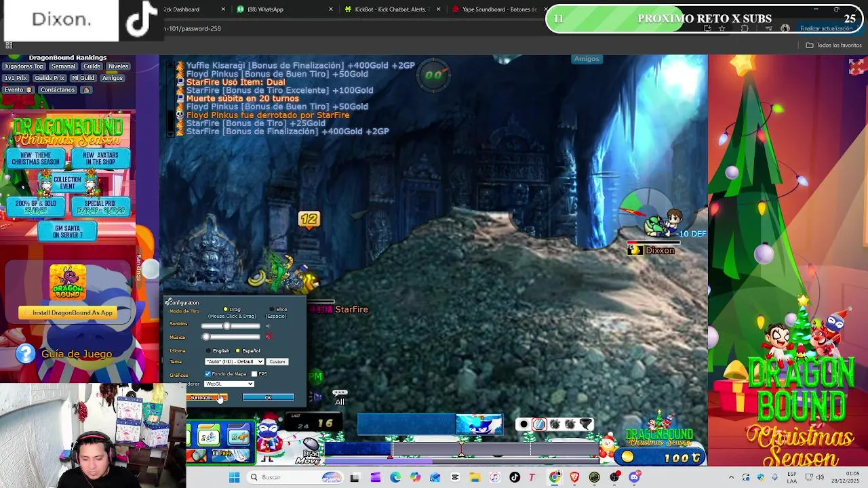Open Microsoft Edge from the taskbar
868x488 pixels.
click(395, 478)
